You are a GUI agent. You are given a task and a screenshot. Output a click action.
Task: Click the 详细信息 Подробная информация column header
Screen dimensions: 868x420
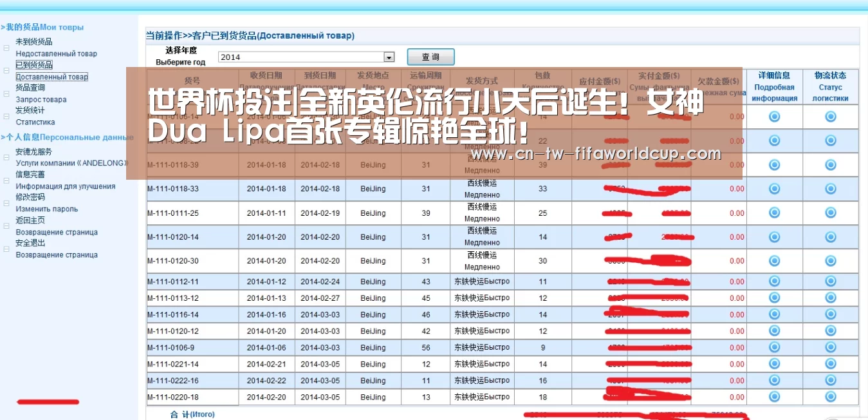point(775,87)
